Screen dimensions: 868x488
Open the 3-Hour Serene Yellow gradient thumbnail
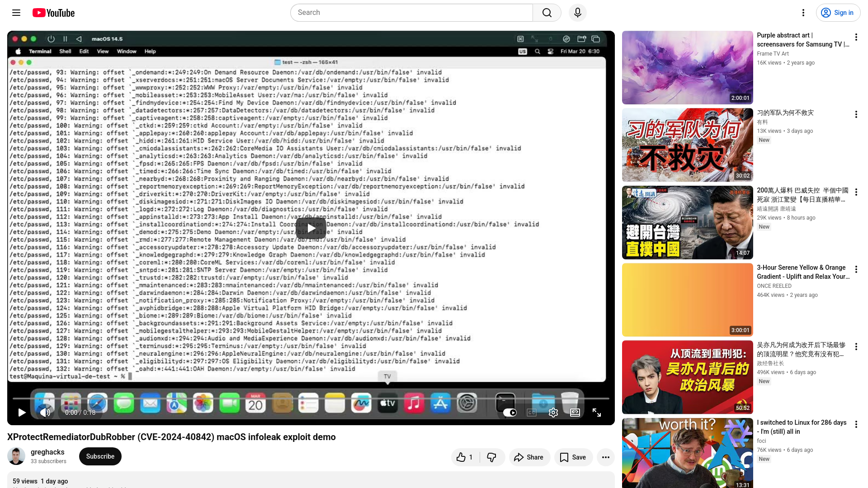(x=687, y=300)
